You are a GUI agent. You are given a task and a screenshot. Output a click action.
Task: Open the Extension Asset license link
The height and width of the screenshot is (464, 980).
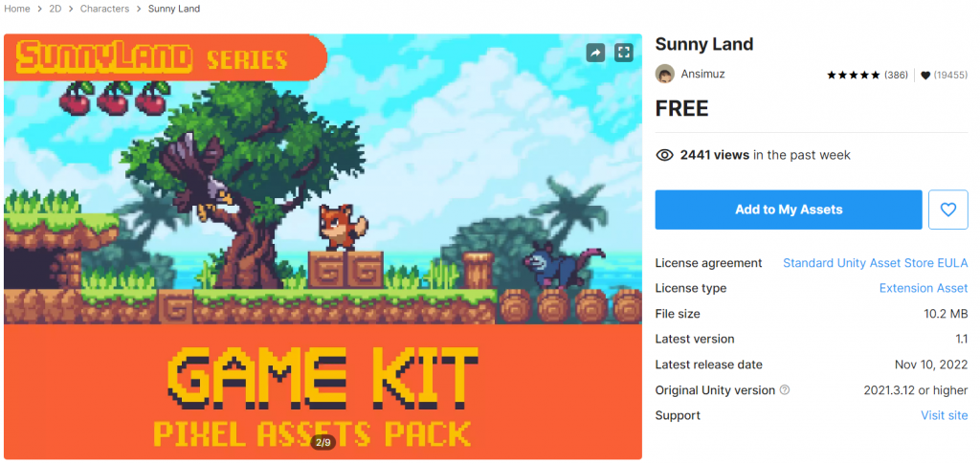(x=924, y=288)
